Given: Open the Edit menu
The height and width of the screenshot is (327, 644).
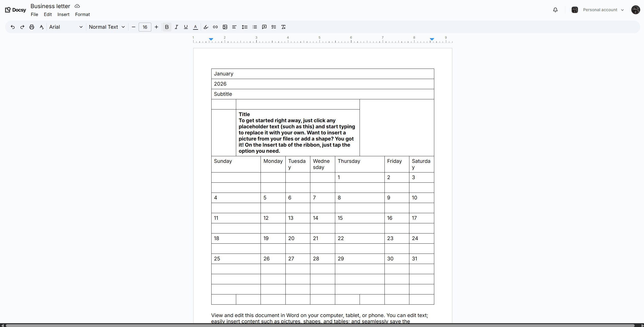Looking at the screenshot, I should pos(48,14).
